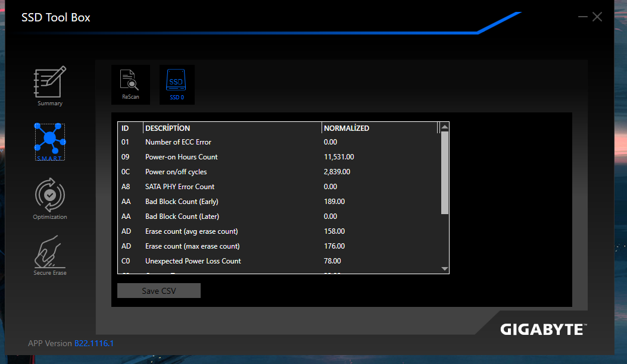This screenshot has width=627, height=364.
Task: Click the 11,531.00 value
Action: click(339, 156)
